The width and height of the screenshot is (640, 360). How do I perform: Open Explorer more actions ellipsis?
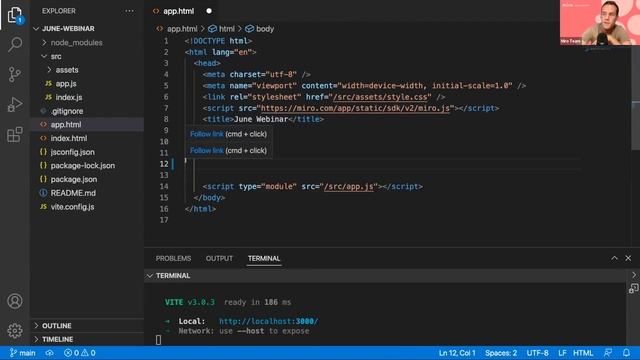(129, 11)
